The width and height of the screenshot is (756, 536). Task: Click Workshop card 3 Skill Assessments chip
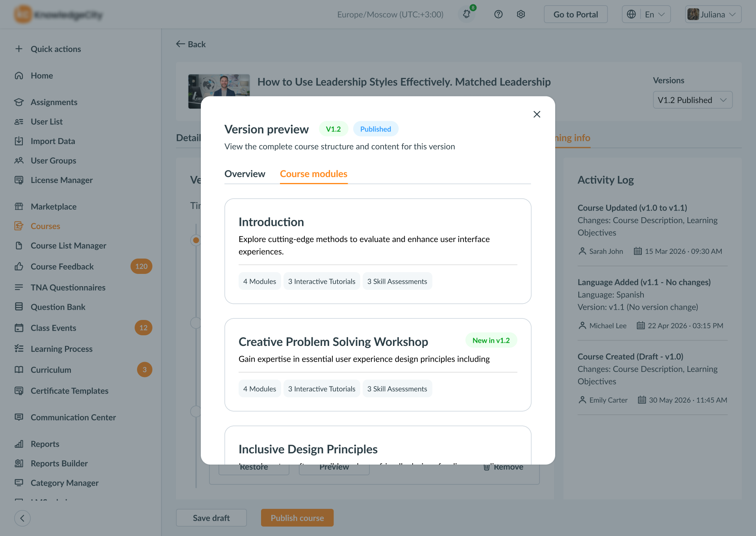tap(397, 389)
